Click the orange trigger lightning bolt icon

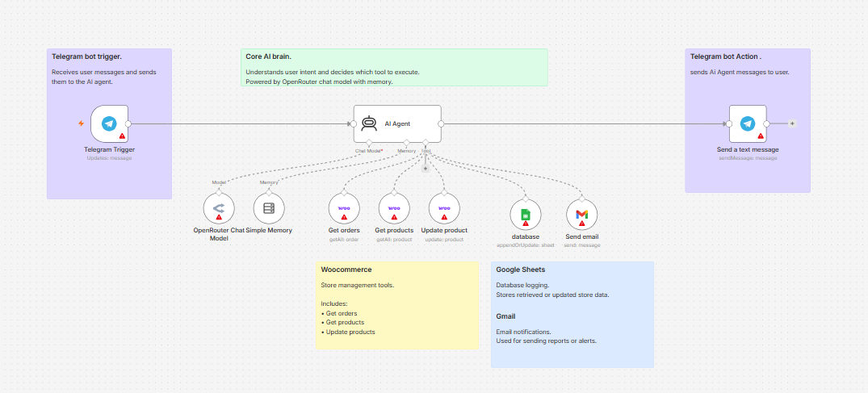[82, 123]
